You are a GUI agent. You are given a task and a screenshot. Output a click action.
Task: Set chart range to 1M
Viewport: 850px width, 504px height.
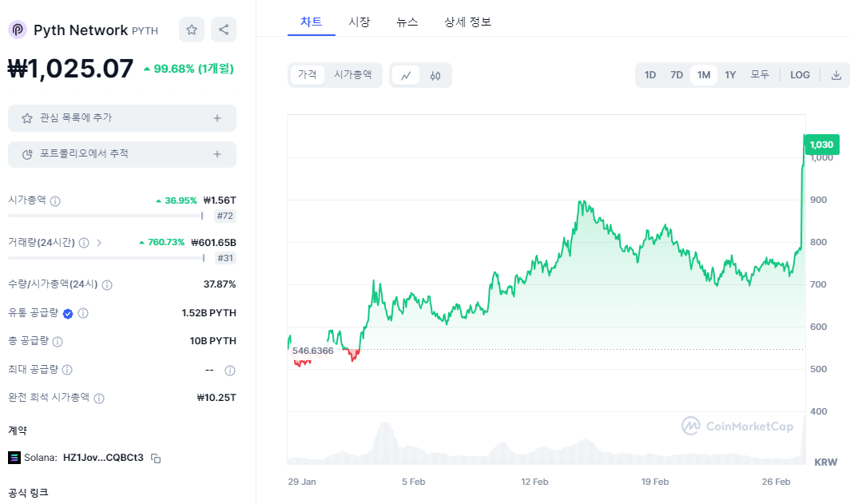click(704, 75)
